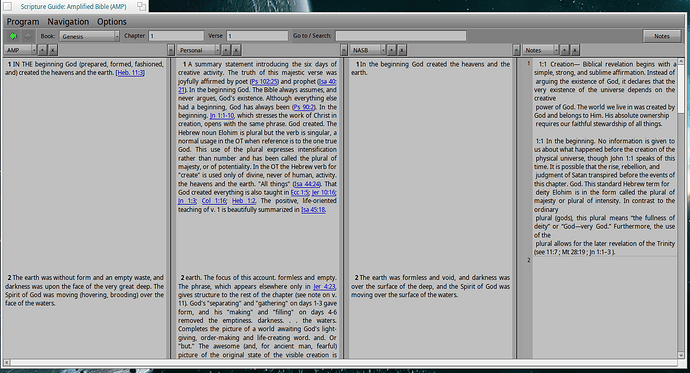Viewport: 690px width, 373px height.
Task: Follow the Heb. 11:3 link
Action: (x=130, y=73)
